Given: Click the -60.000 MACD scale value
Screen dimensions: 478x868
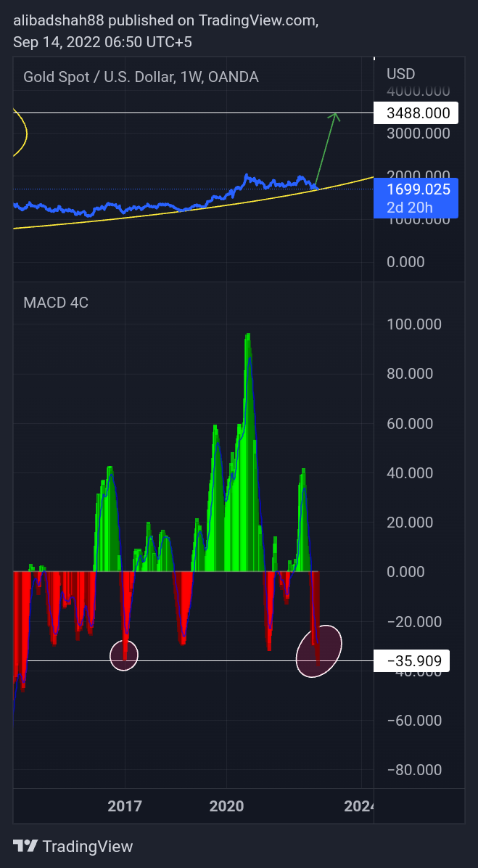Looking at the screenshot, I should point(414,720).
